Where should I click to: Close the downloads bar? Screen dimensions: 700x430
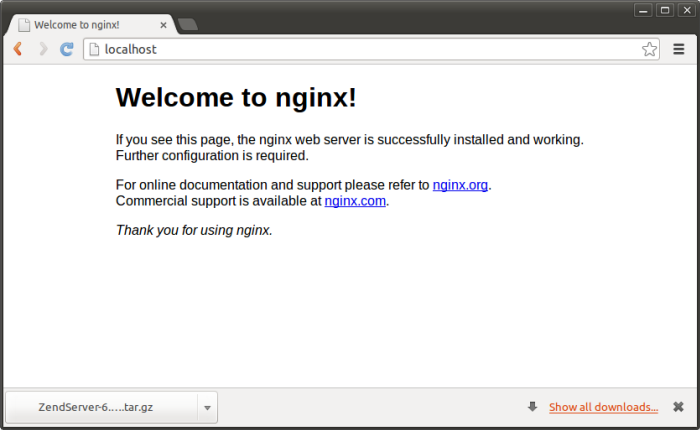pyautogui.click(x=678, y=407)
